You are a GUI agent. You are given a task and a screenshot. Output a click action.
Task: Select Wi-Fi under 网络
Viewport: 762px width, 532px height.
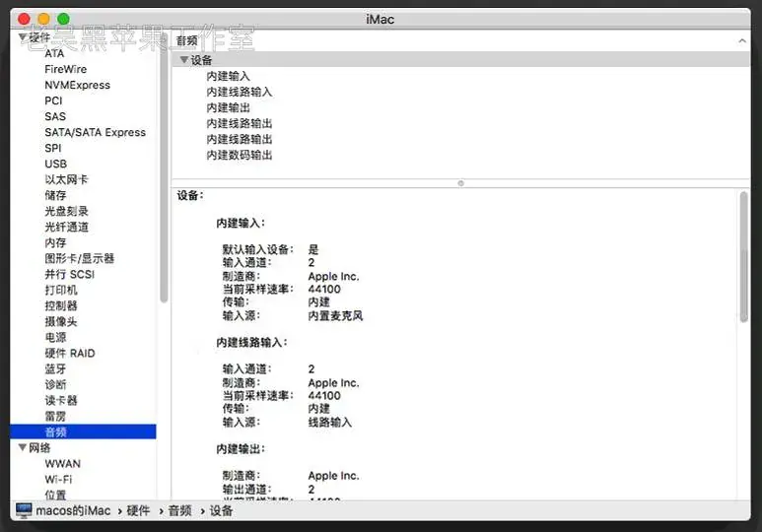pyautogui.click(x=58, y=480)
